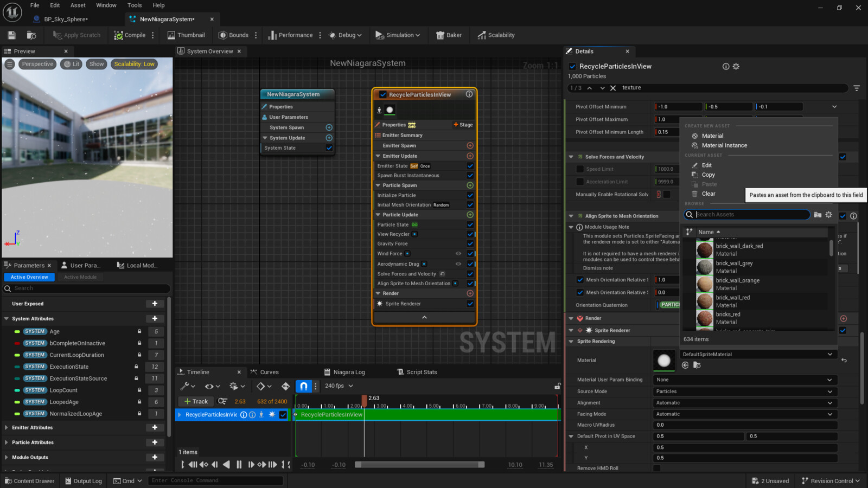Open the Scalability settings
868x488 pixels.
496,35
